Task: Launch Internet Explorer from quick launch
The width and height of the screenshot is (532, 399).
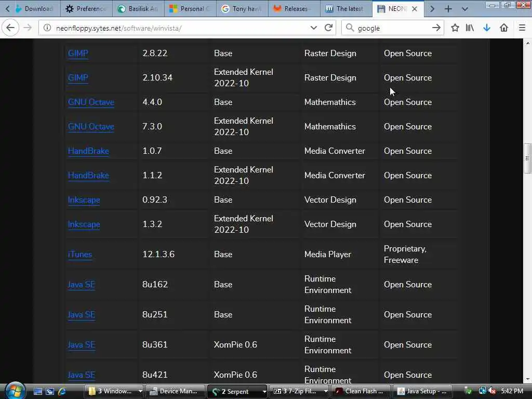Action: 62,392
